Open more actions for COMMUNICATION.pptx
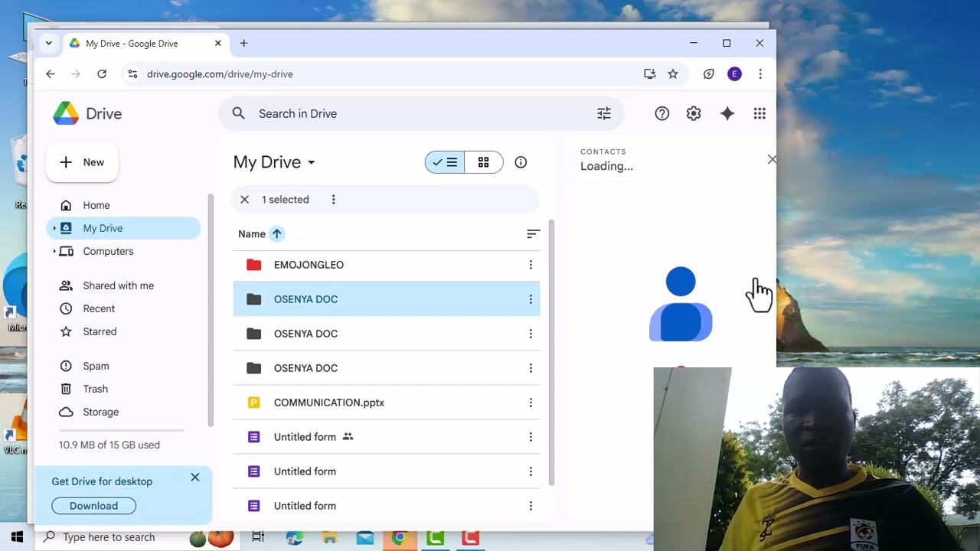The height and width of the screenshot is (551, 980). point(531,403)
